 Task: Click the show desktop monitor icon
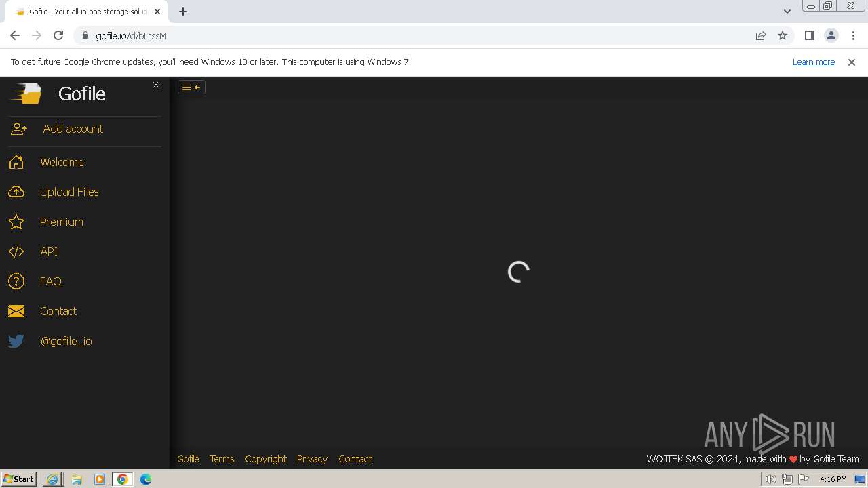860,479
